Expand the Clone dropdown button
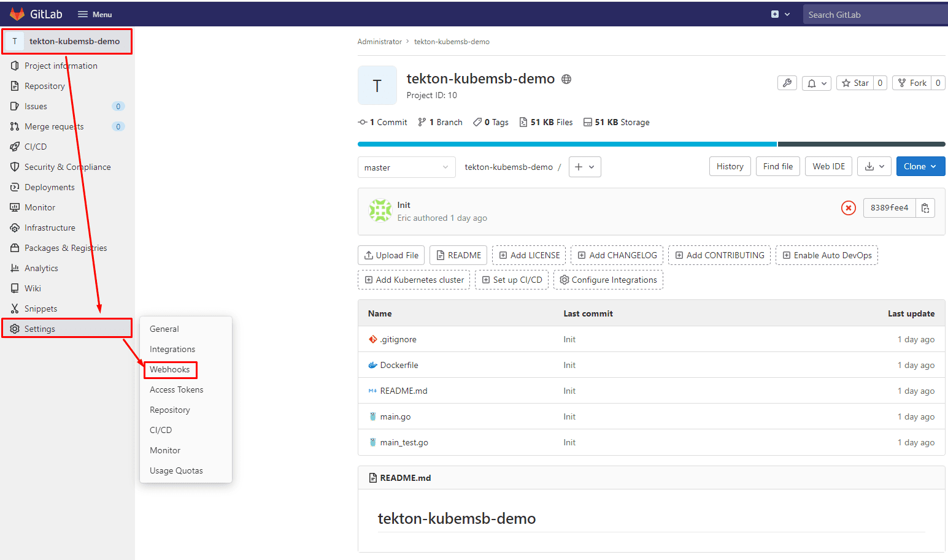The height and width of the screenshot is (560, 948). (x=920, y=166)
